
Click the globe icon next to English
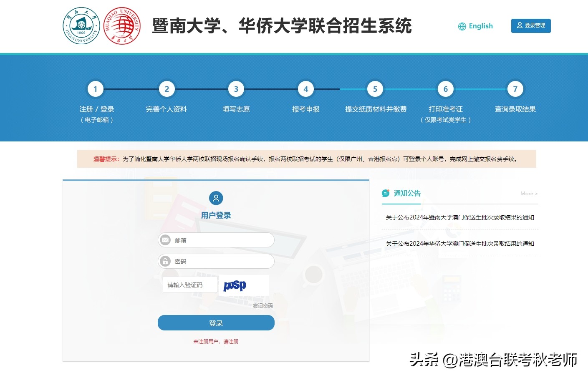click(x=462, y=26)
